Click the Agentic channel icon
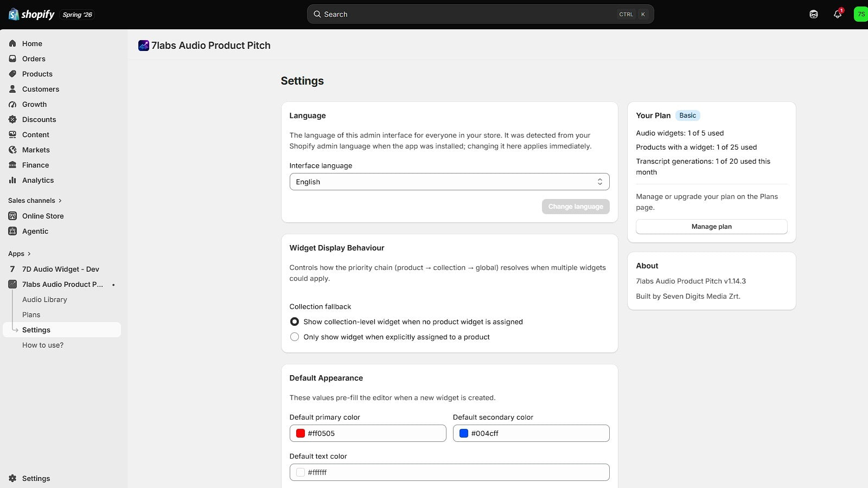Screen dimensions: 868x488 coord(12,231)
